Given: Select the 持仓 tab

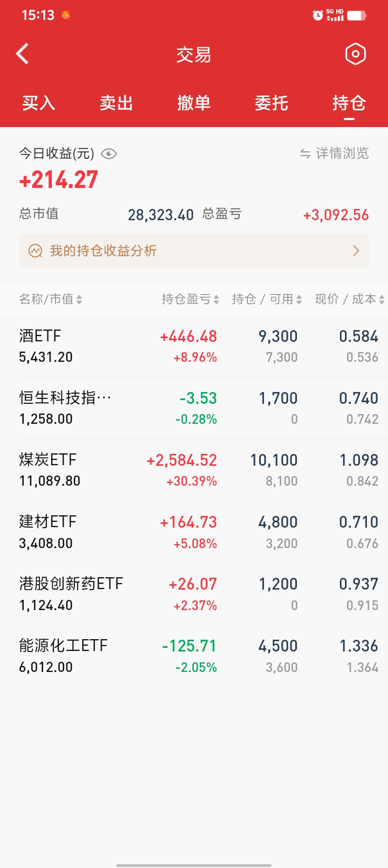Looking at the screenshot, I should [x=349, y=103].
